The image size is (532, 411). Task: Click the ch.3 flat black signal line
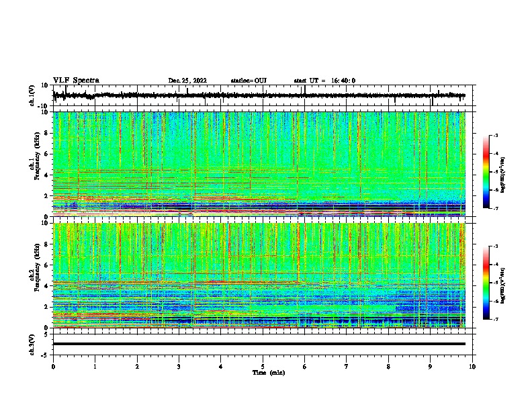(259, 344)
